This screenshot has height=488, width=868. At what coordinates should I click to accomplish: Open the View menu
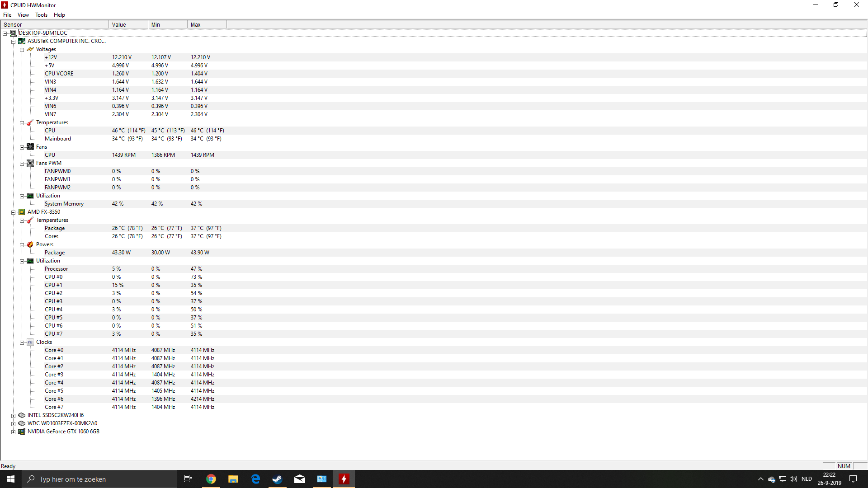click(x=23, y=15)
